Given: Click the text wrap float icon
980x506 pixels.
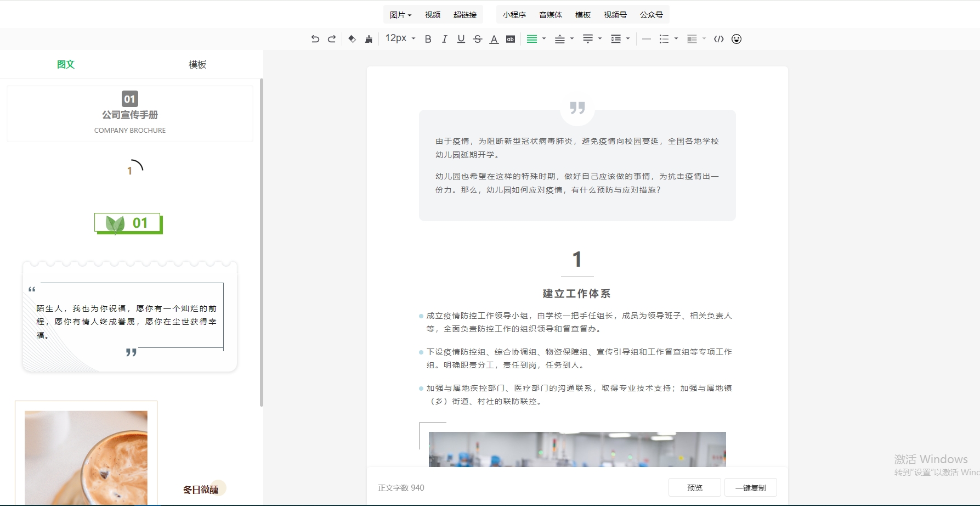Looking at the screenshot, I should click(x=692, y=39).
